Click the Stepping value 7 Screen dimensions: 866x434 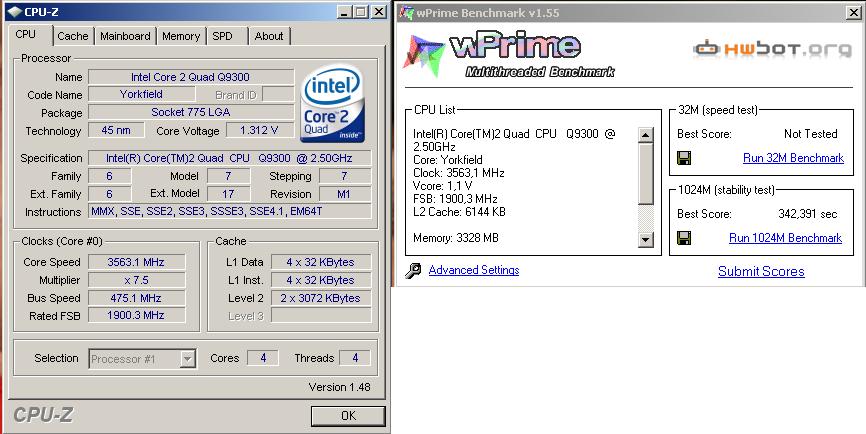[x=344, y=176]
